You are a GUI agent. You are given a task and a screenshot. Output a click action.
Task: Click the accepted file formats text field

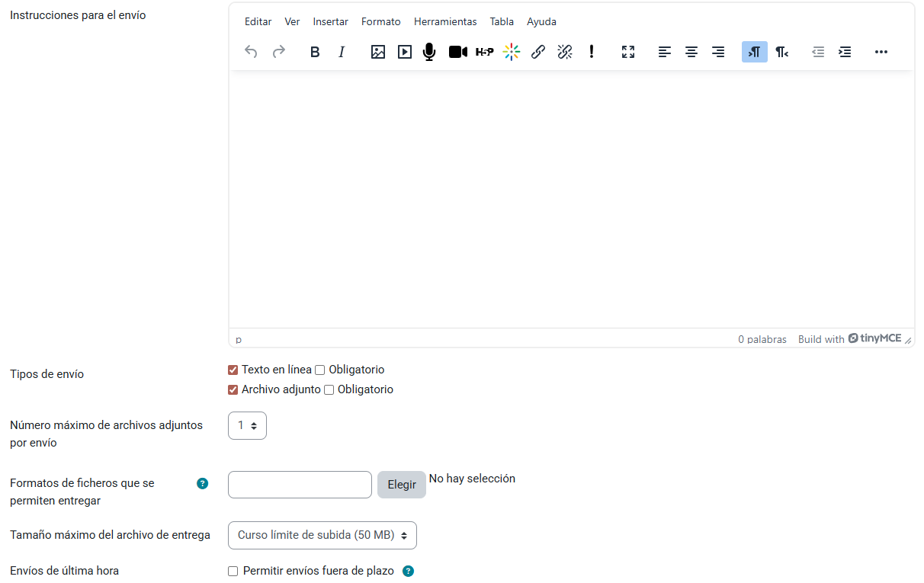point(300,485)
